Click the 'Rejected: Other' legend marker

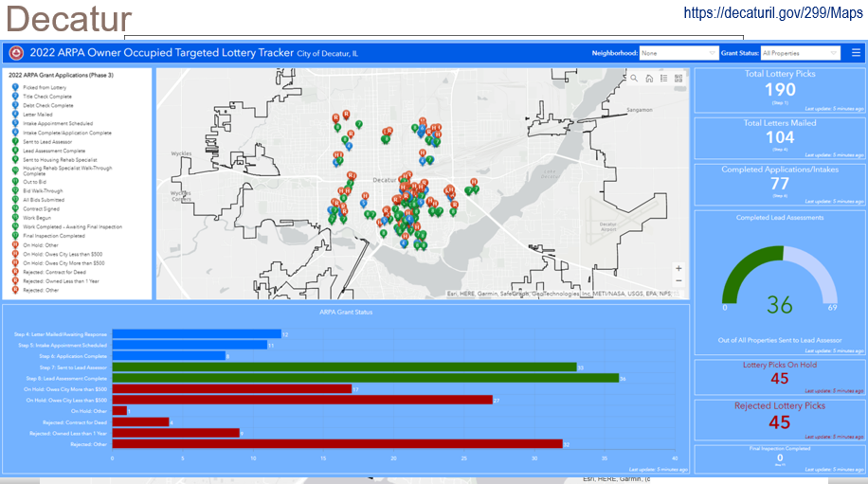[x=15, y=290]
